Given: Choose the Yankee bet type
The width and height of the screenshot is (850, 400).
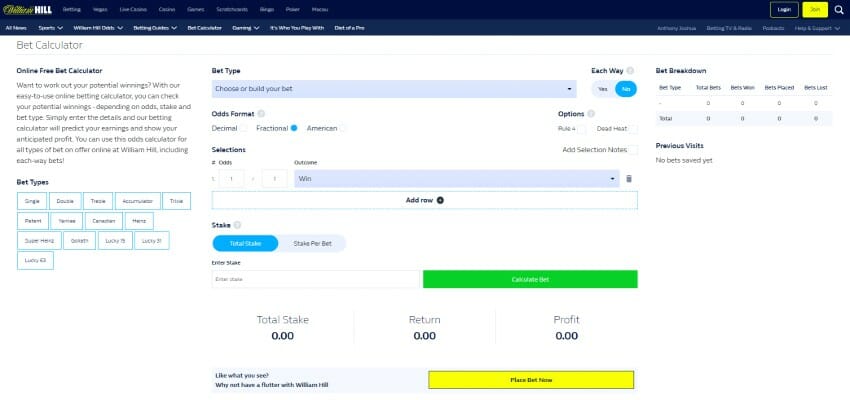Looking at the screenshot, I should [67, 221].
